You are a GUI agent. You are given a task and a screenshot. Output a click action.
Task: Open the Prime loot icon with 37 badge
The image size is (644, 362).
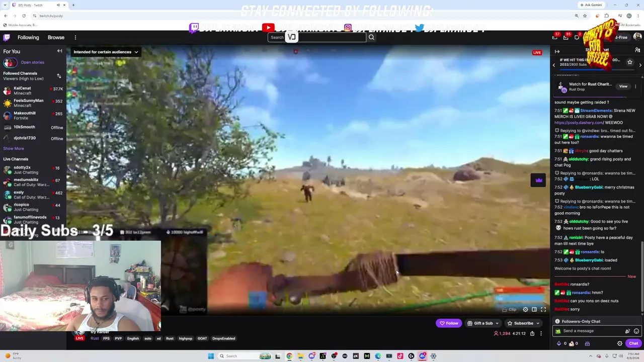click(x=555, y=37)
